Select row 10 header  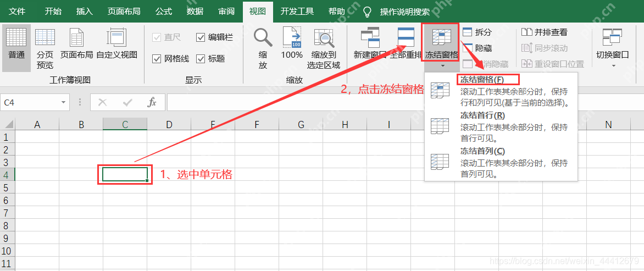[7, 251]
